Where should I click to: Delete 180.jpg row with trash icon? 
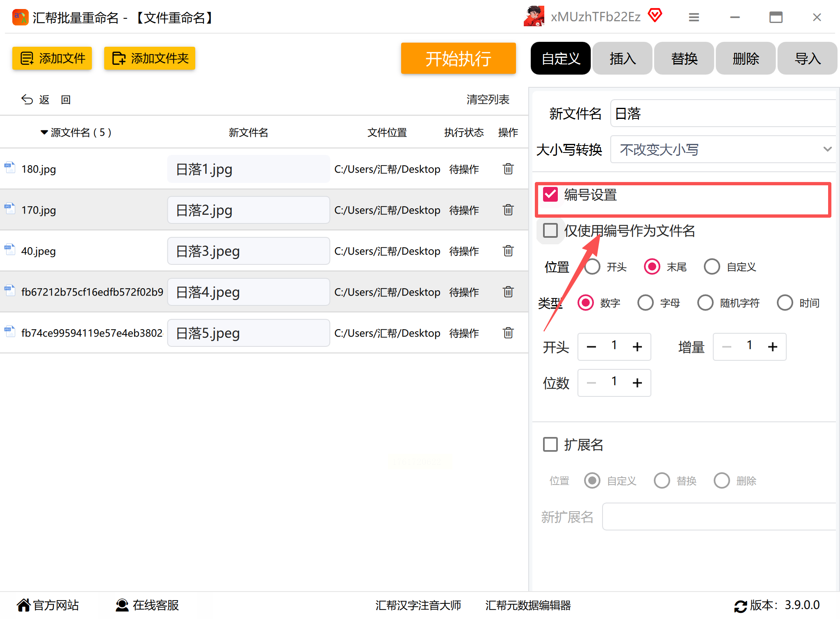pos(508,169)
